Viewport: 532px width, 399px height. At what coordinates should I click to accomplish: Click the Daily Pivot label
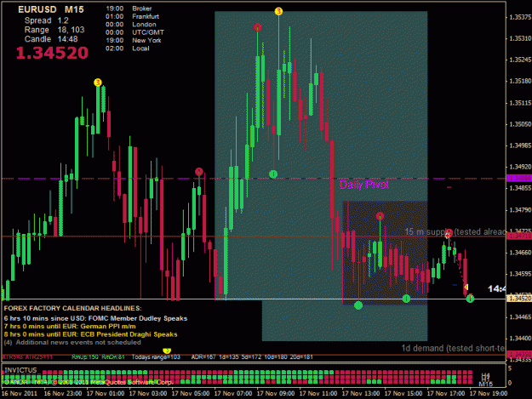363,185
